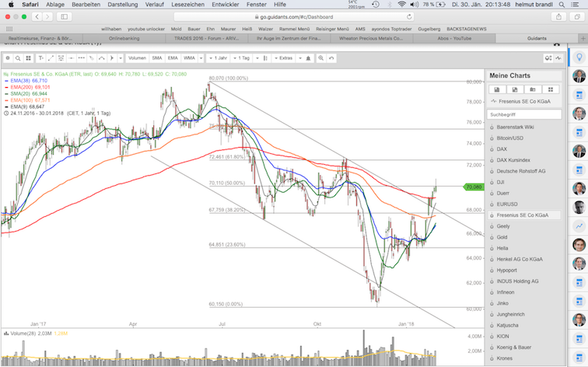Image resolution: width=588 pixels, height=367 pixels.
Task: Select the pencil freehand drawing tool
Action: coord(91,58)
